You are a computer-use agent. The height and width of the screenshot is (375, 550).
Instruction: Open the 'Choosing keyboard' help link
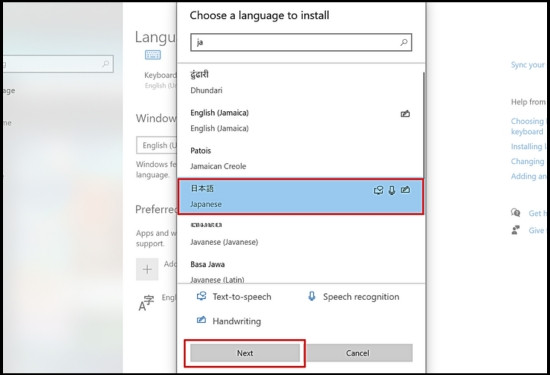(527, 126)
